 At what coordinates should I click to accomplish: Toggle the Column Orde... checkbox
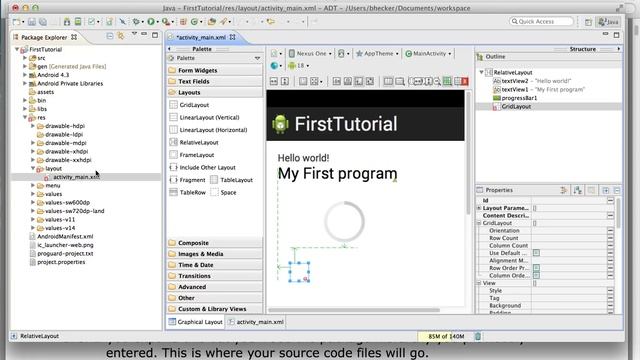[x=536, y=276]
